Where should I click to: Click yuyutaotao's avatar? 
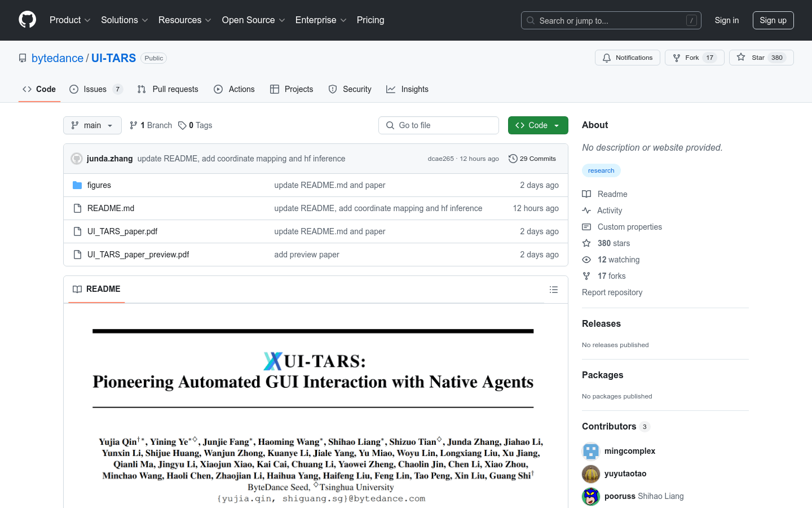coord(591,474)
